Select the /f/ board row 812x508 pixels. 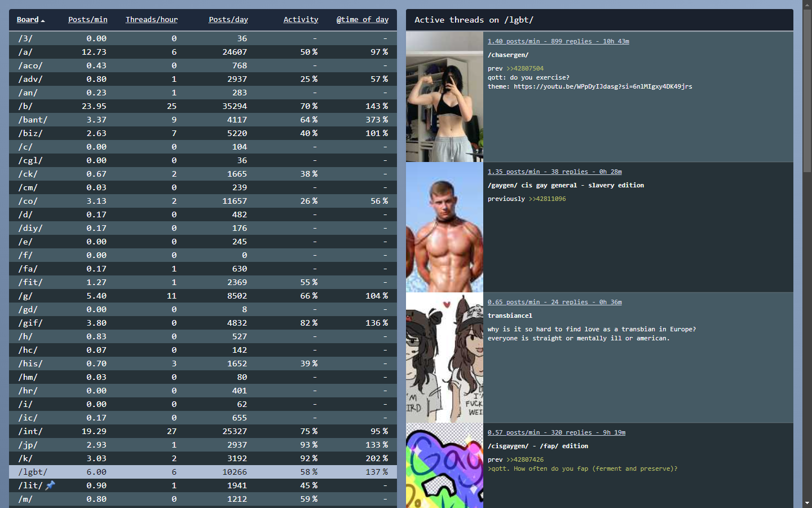point(203,255)
